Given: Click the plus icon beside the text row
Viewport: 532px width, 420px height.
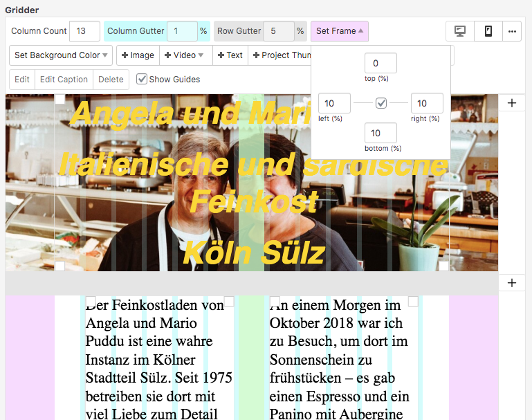Looking at the screenshot, I should click(x=511, y=283).
